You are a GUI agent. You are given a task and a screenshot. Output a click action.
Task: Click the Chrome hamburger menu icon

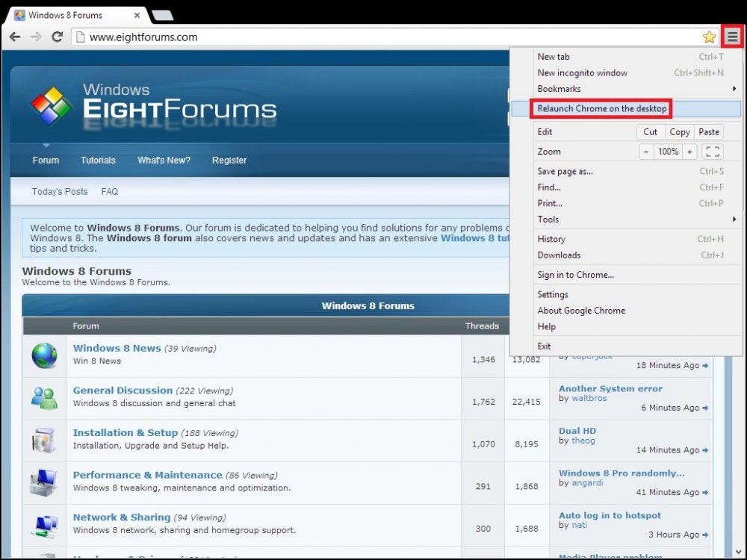coord(733,37)
